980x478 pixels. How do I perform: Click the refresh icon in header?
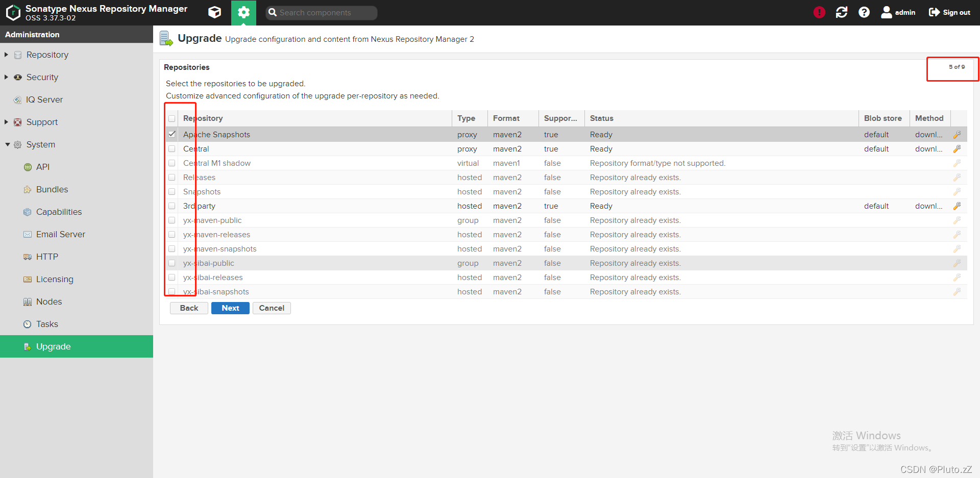842,12
